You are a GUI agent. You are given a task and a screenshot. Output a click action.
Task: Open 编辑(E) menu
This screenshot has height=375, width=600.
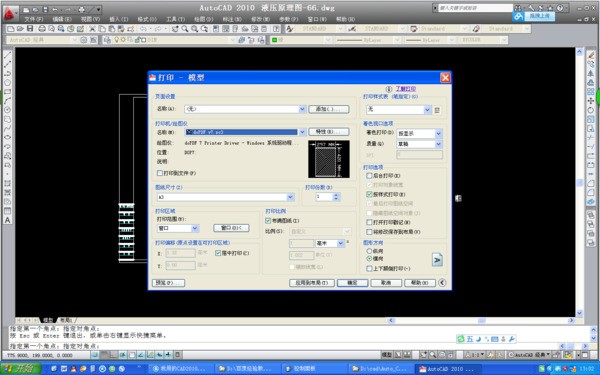pyautogui.click(x=62, y=19)
